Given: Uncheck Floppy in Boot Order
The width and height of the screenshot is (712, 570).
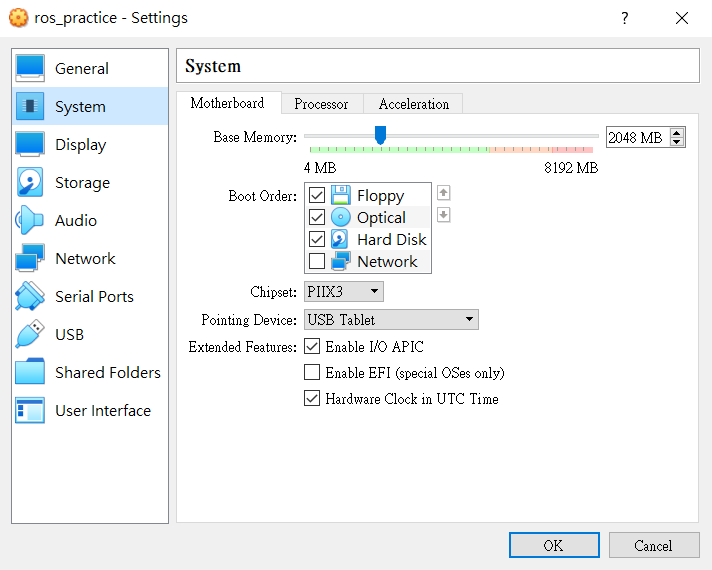Looking at the screenshot, I should (317, 195).
